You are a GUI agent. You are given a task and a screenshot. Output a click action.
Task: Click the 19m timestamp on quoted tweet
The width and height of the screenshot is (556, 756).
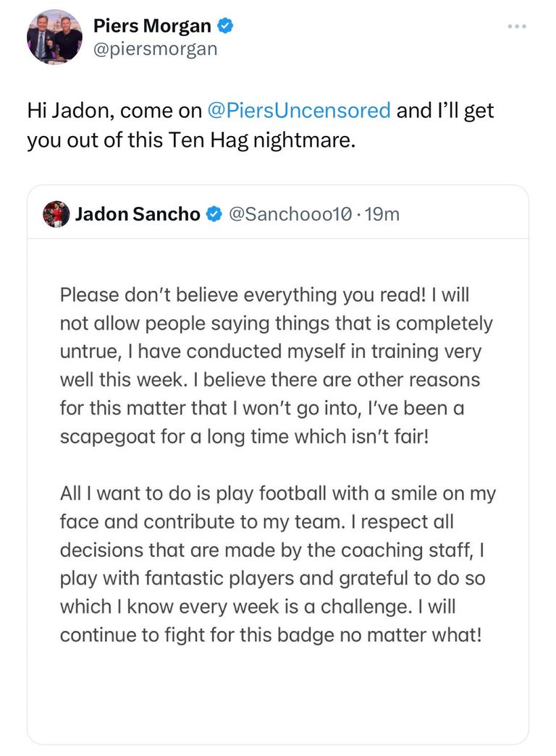tap(382, 214)
